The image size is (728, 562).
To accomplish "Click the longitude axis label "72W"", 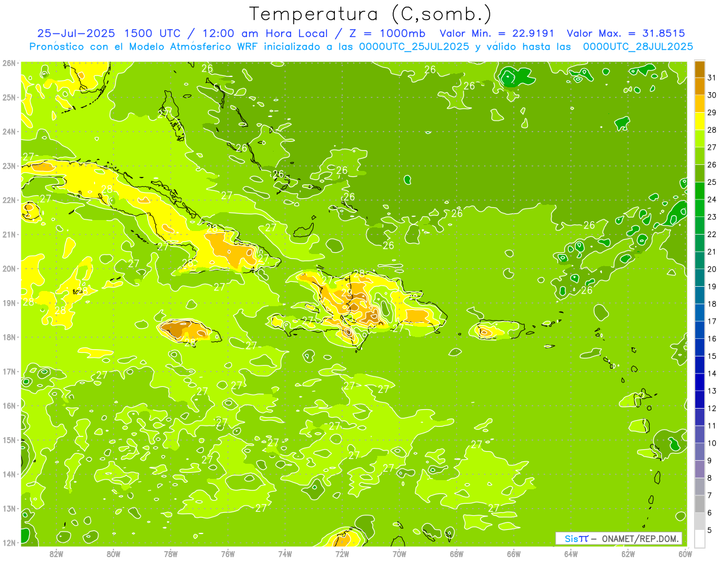I will point(342,554).
